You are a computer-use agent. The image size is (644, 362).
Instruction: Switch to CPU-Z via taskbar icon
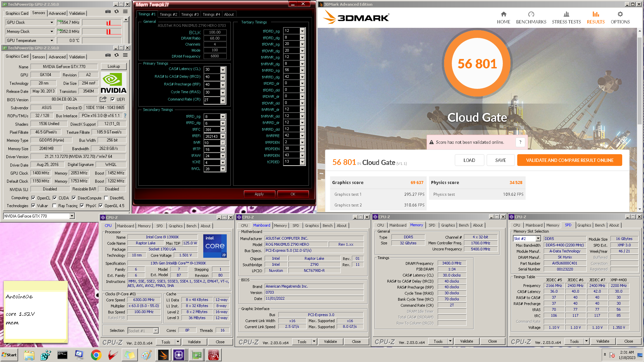179,355
